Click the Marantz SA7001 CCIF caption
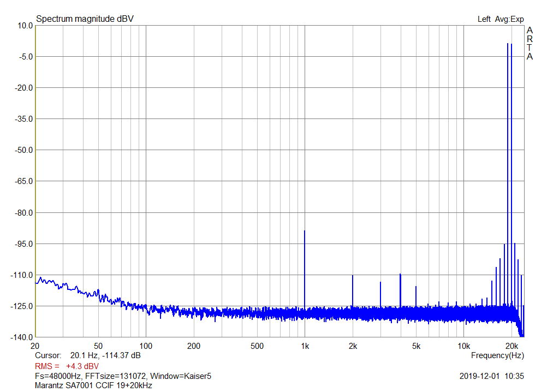Image resolution: width=559 pixels, height=392 pixels. pos(93,385)
